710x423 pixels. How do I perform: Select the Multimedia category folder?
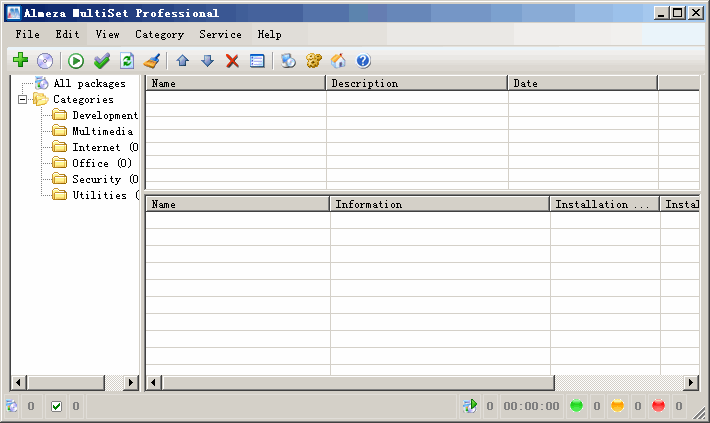click(x=102, y=131)
